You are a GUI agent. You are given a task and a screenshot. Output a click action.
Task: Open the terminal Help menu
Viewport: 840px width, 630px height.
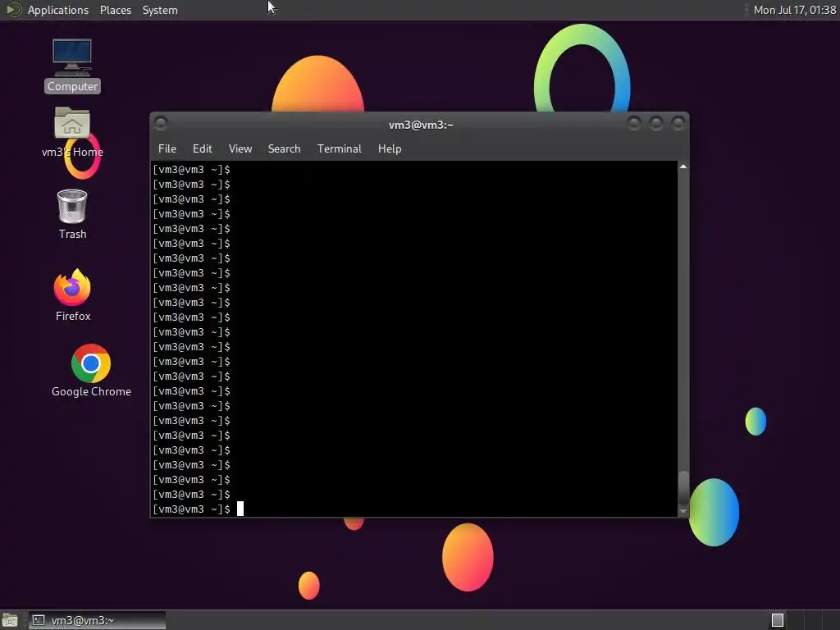pyautogui.click(x=390, y=149)
